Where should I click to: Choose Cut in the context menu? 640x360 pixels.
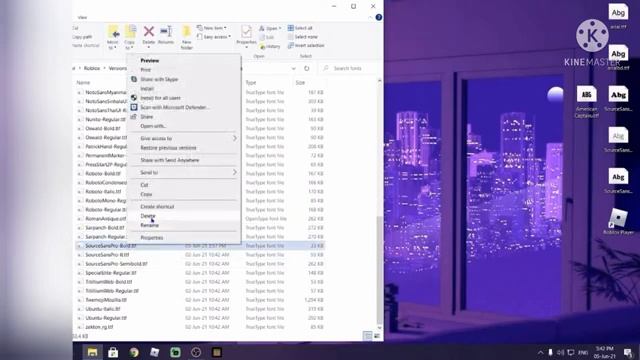tap(144, 185)
